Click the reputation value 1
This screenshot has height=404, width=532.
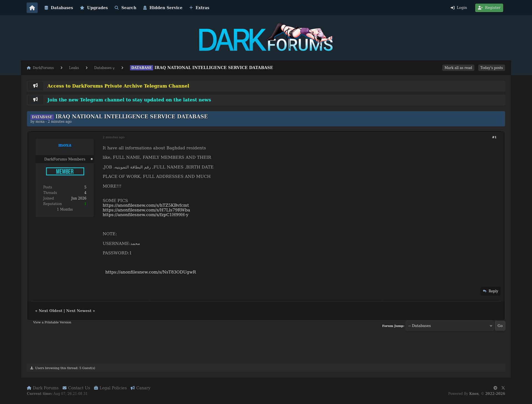(85, 204)
